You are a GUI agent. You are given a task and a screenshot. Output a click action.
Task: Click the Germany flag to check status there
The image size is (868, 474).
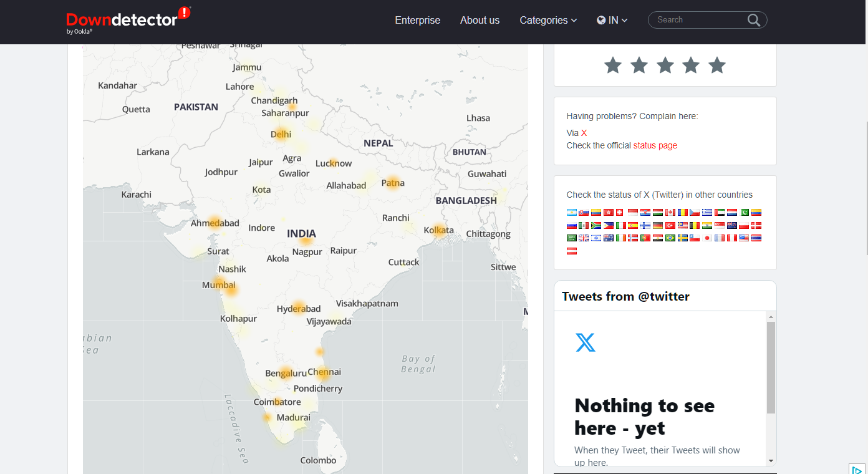tap(657, 225)
